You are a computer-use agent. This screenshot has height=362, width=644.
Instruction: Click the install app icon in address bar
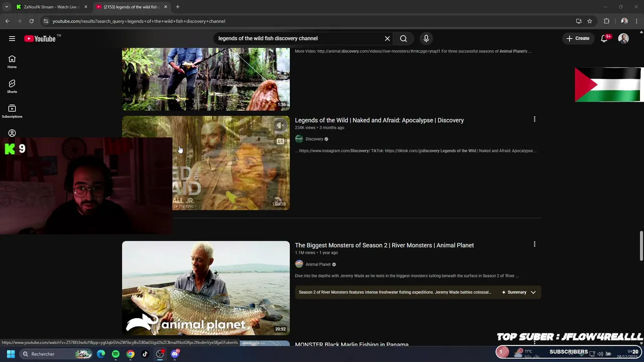tap(579, 21)
